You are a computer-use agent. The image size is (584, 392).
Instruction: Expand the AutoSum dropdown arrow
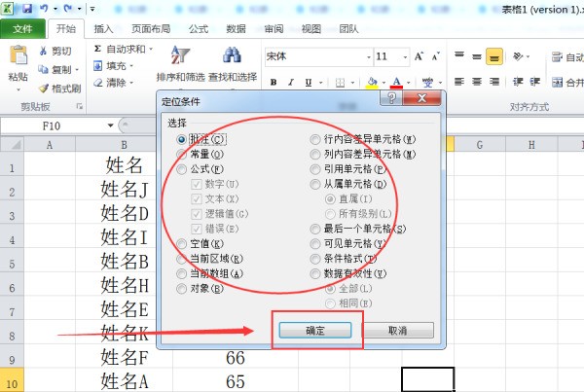(x=151, y=50)
